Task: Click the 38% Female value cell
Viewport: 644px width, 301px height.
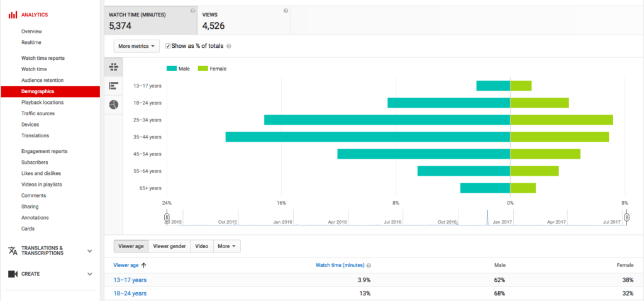Action: (628, 280)
